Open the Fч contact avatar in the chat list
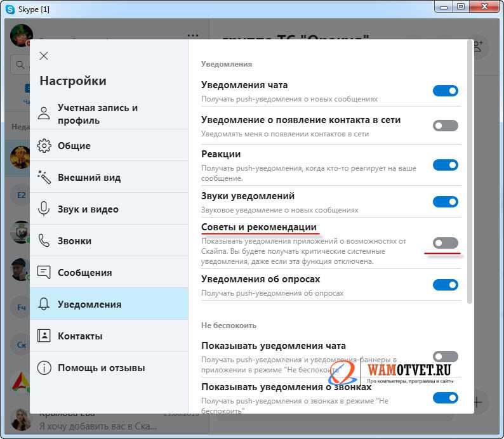Image resolution: width=504 pixels, height=439 pixels. [x=21, y=307]
